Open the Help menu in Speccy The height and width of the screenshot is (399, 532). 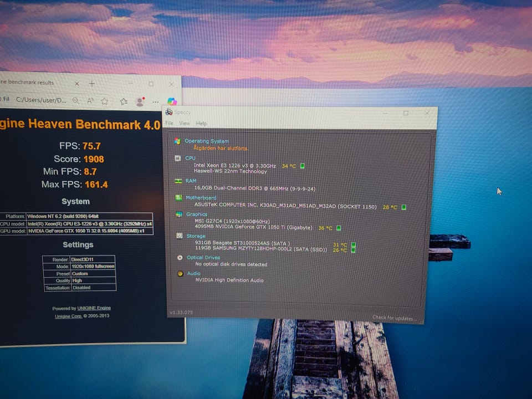pyautogui.click(x=201, y=124)
